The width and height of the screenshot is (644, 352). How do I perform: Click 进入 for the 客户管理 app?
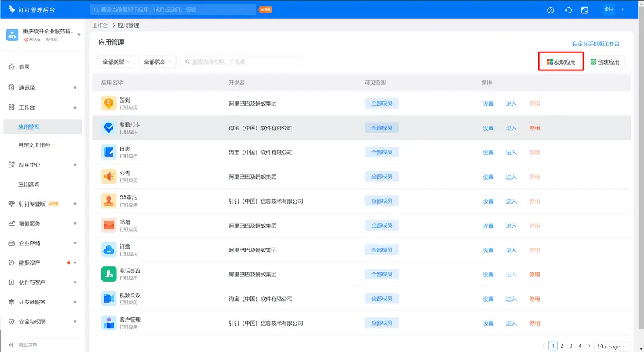[511, 323]
